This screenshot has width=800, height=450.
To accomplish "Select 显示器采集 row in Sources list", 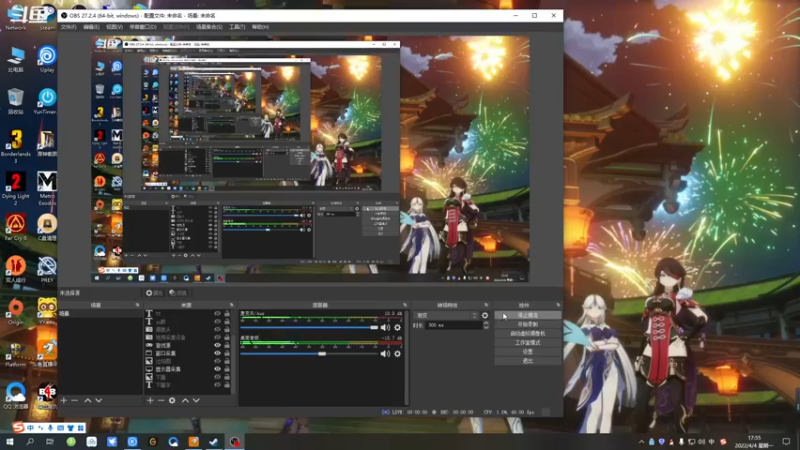I will (188, 369).
